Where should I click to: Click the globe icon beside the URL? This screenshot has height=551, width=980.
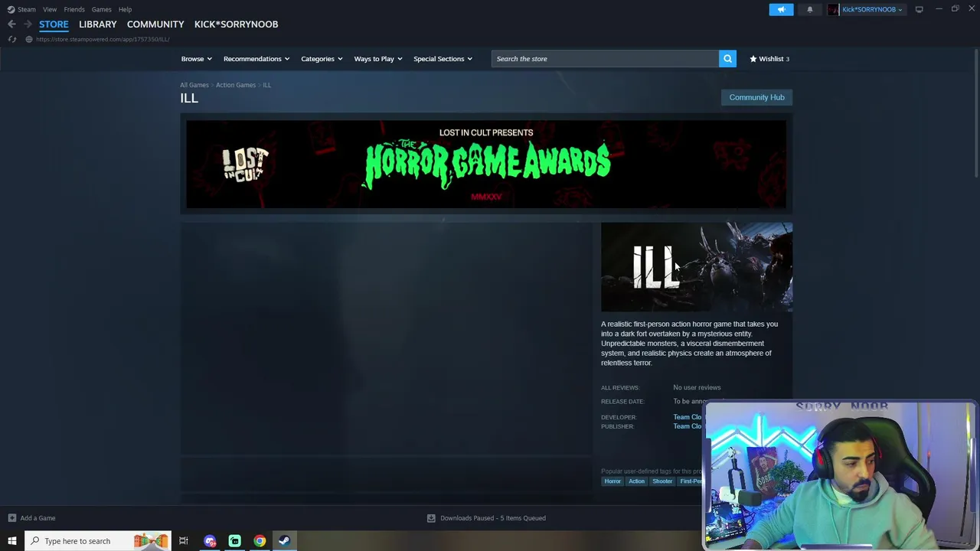[28, 39]
